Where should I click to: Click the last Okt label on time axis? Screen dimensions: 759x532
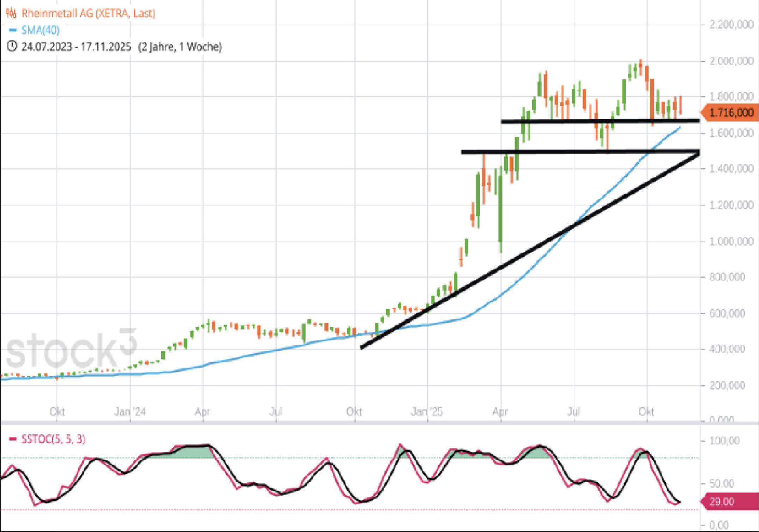pos(646,411)
